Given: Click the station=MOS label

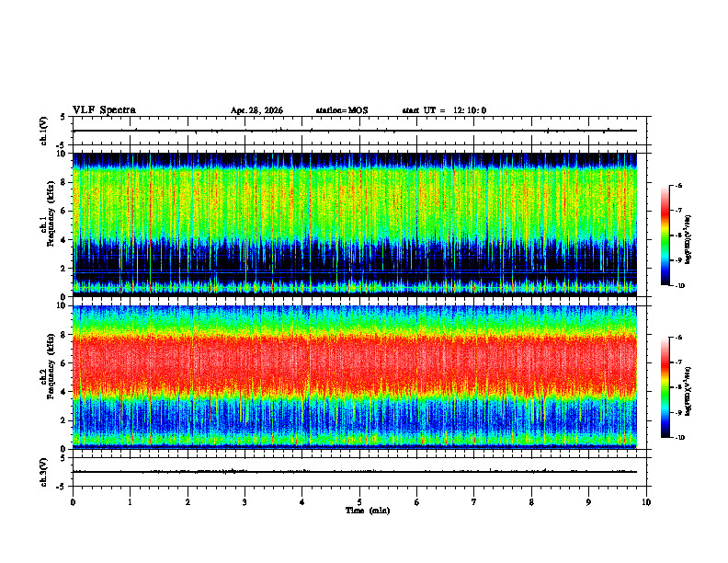Looking at the screenshot, I should pyautogui.click(x=342, y=110).
